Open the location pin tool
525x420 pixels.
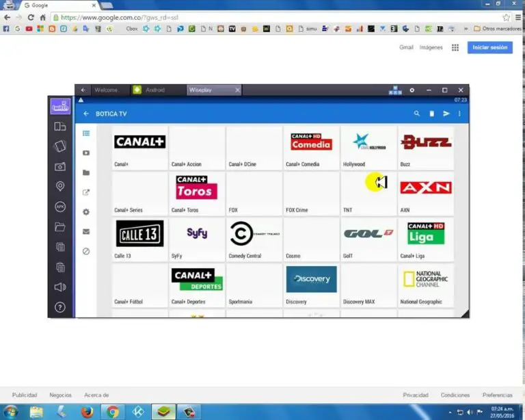coord(60,187)
